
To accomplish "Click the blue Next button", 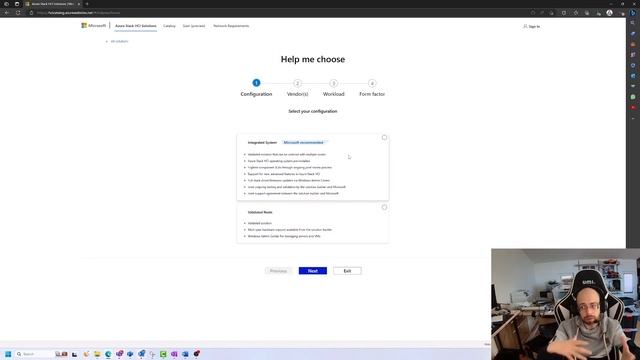I will pos(313,271).
